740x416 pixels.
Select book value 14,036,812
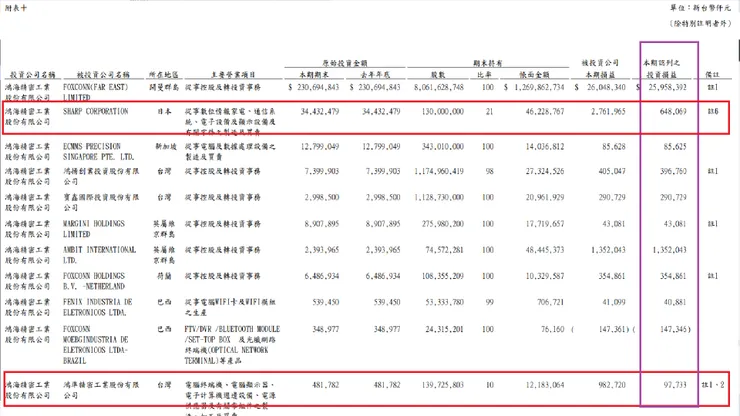545,146
